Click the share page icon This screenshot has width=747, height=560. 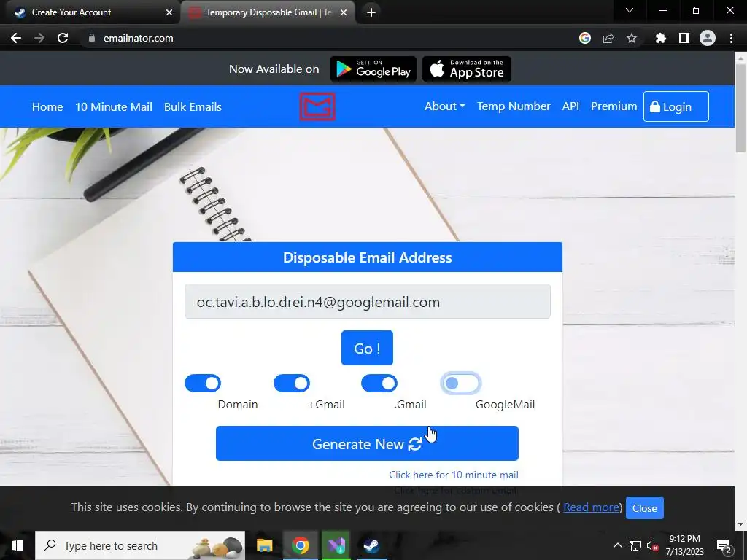[x=608, y=38]
